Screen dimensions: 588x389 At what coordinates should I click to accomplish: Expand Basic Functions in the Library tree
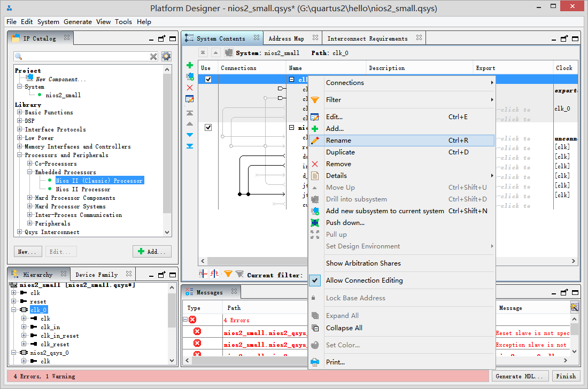tap(19, 112)
